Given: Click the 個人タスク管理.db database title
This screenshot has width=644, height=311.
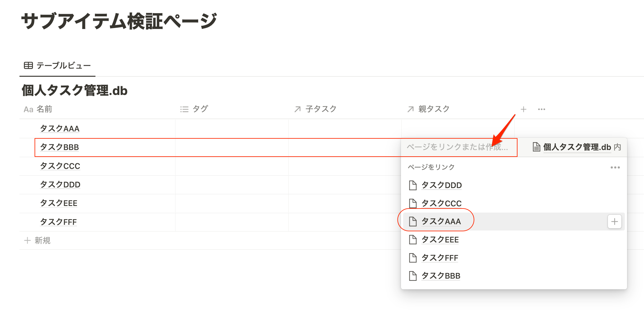Looking at the screenshot, I should click(x=74, y=91).
